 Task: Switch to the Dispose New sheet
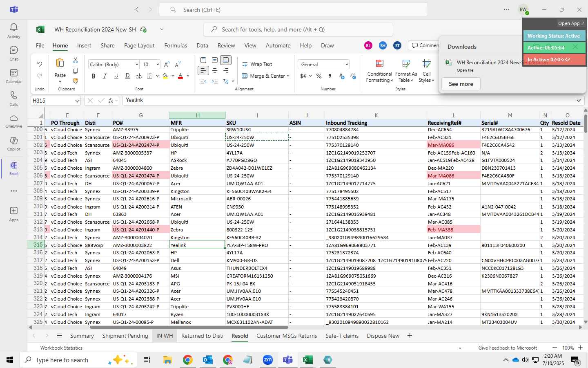click(383, 336)
